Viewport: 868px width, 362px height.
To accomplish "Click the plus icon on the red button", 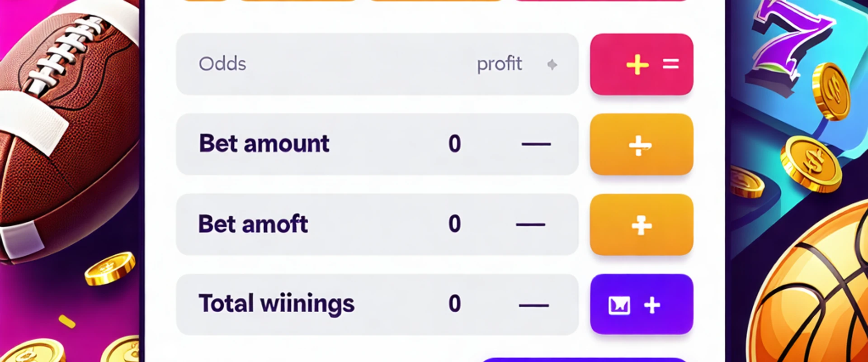I will [637, 65].
